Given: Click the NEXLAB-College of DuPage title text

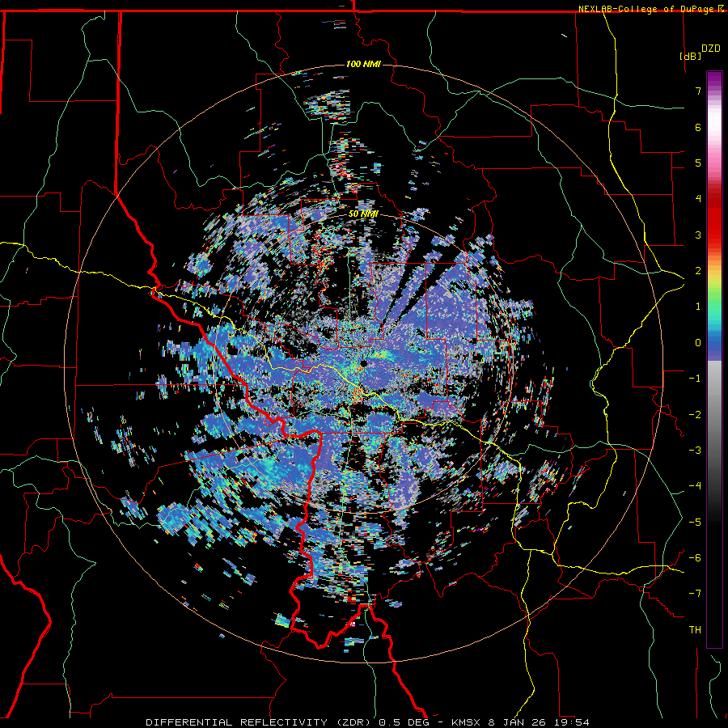Looking at the screenshot, I should tap(646, 9).
